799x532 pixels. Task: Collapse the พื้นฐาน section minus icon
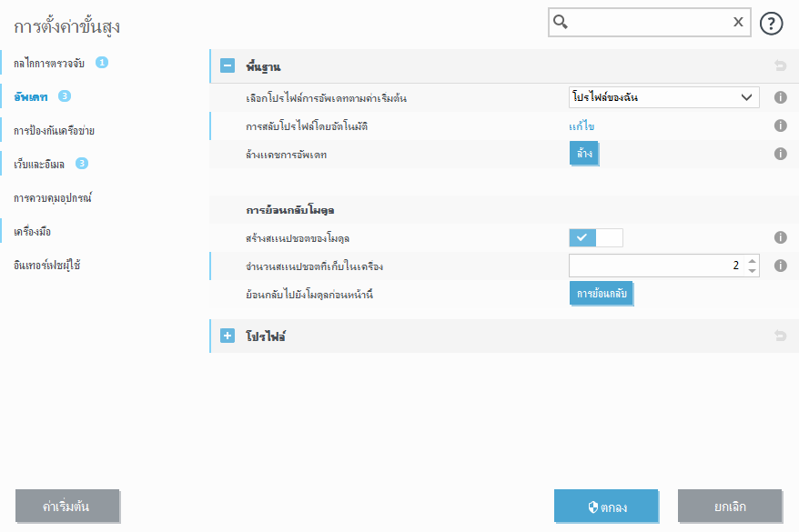coord(228,65)
